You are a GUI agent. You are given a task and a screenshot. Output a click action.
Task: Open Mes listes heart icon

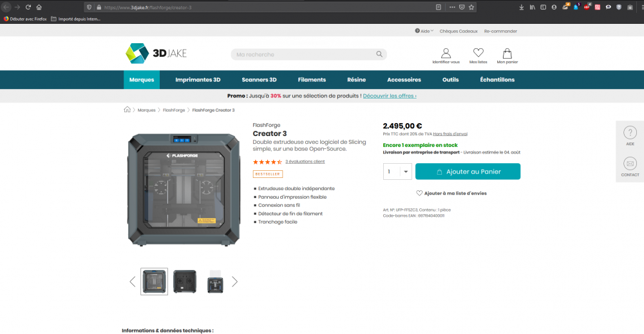tap(478, 56)
